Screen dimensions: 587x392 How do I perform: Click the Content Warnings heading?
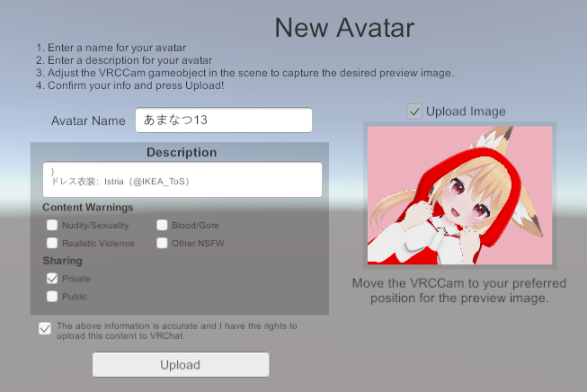coord(88,208)
